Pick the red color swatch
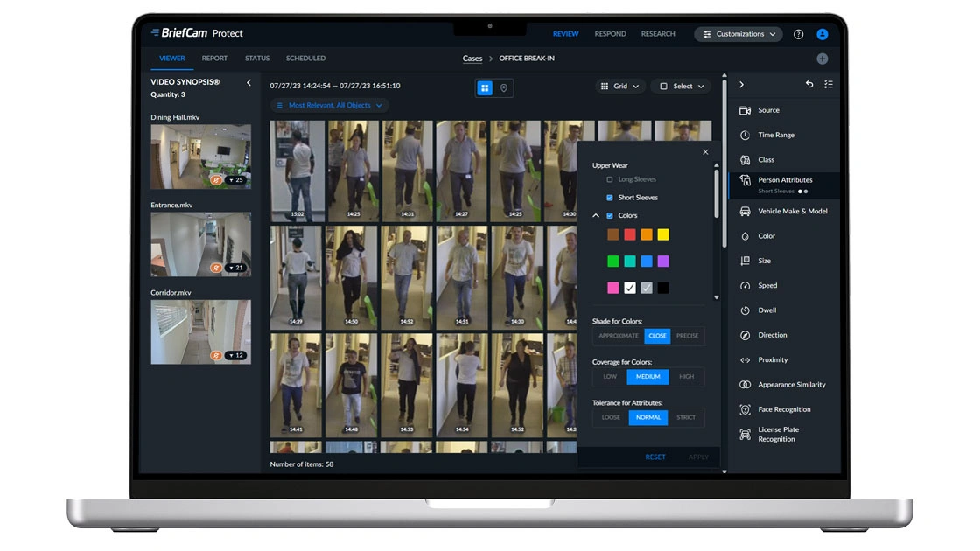 [630, 234]
